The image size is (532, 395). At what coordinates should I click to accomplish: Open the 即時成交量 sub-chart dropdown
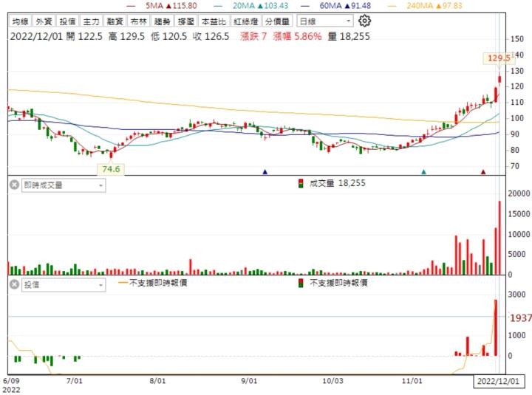64,185
